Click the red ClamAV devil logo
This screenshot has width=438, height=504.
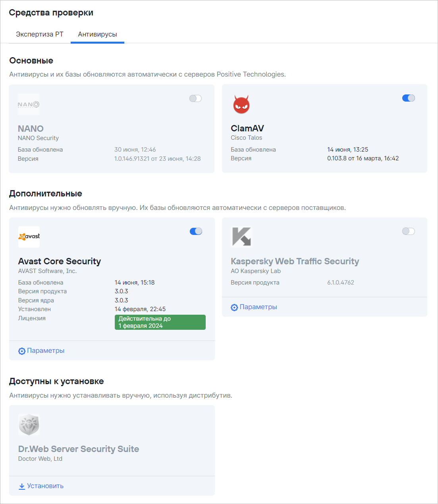(x=241, y=104)
